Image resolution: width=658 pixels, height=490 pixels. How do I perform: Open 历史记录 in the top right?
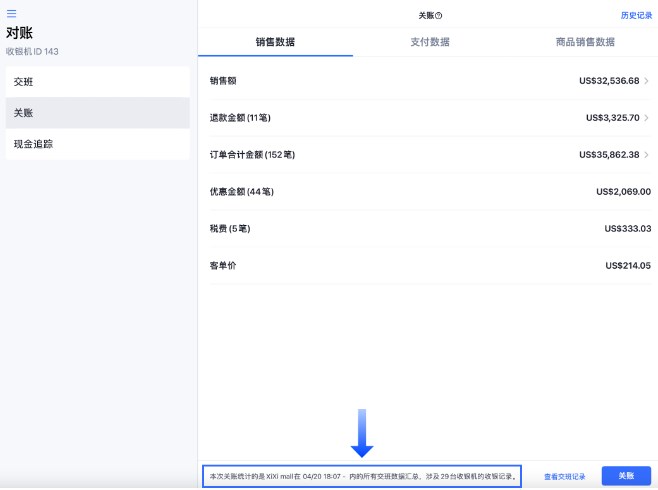[x=636, y=16]
